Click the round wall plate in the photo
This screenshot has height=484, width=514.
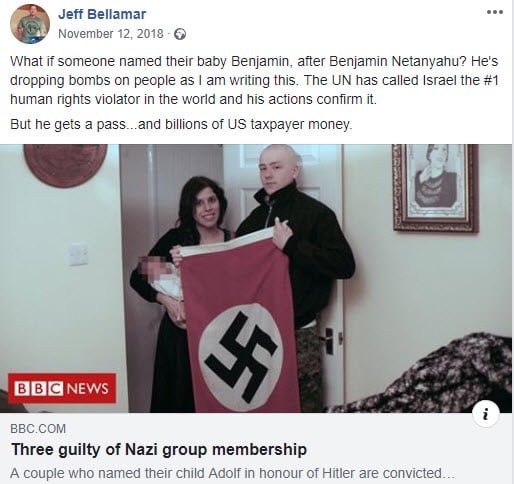click(x=65, y=164)
